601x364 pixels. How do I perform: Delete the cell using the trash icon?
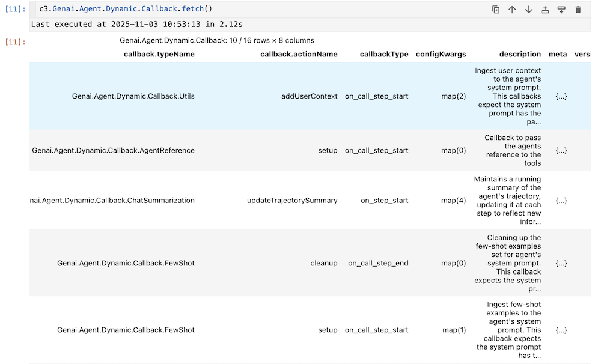(578, 10)
